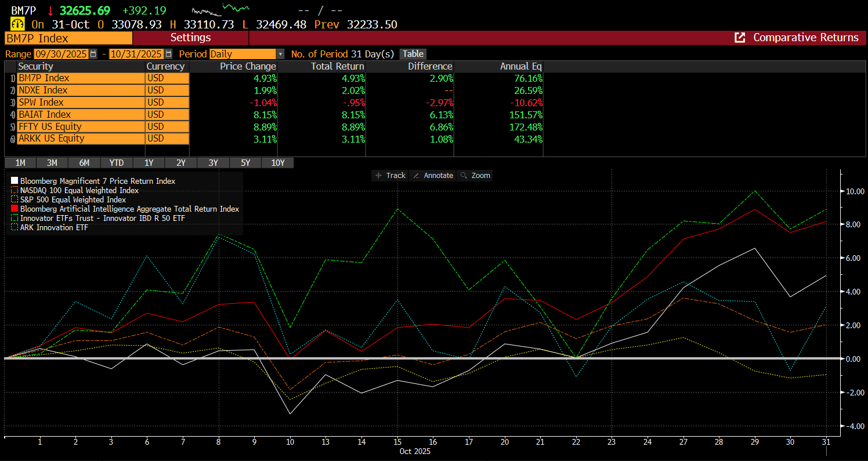Image resolution: width=868 pixels, height=461 pixels.
Task: Open currency field for BM7P Index row
Action: click(x=167, y=78)
